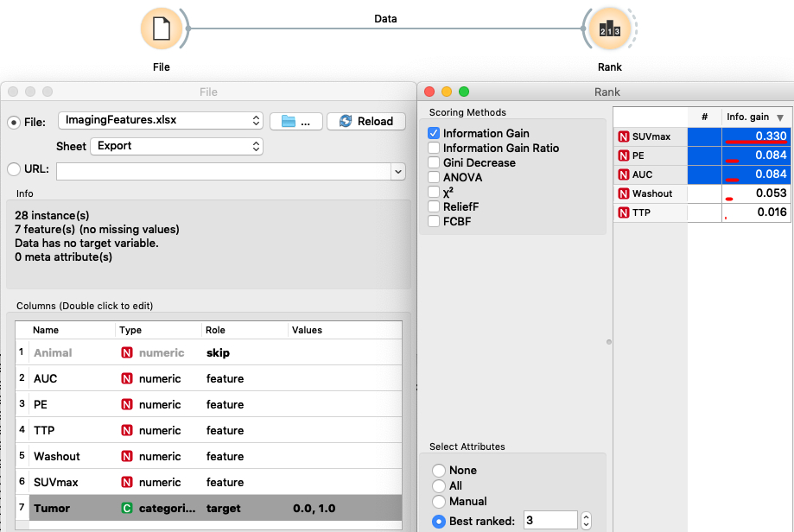Viewport: 794px width, 532px height.
Task: Click the numeric type icon for AUC
Action: click(x=127, y=378)
